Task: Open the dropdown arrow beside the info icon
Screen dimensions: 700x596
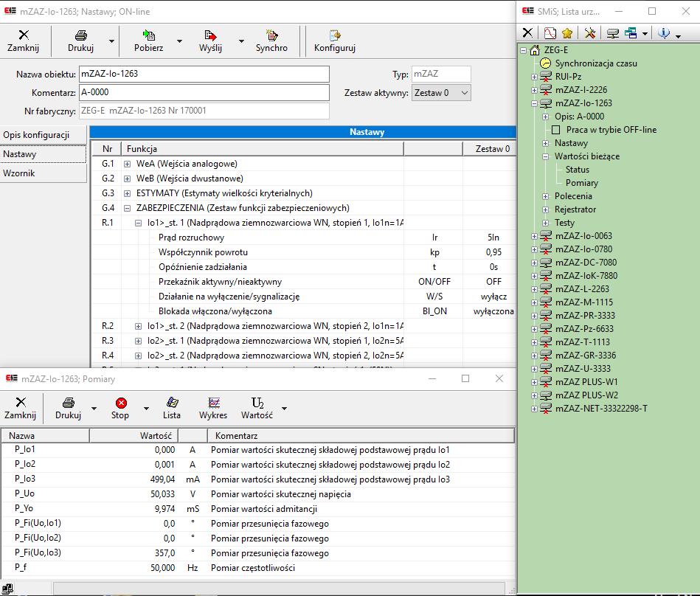Action: click(678, 35)
